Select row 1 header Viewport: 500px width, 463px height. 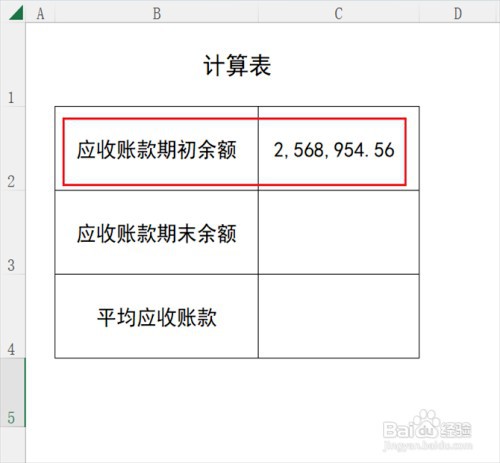[x=13, y=65]
